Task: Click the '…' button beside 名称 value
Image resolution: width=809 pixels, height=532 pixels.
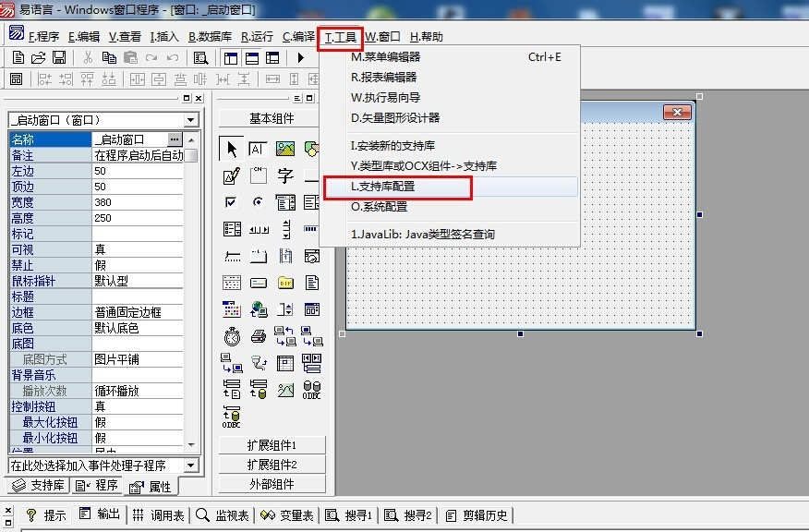Action: click(175, 139)
